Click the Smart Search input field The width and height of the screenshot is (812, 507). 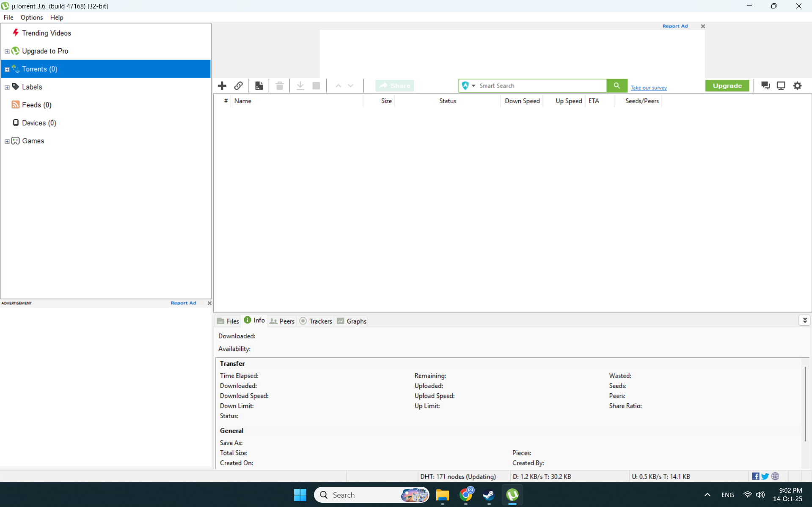coord(542,86)
